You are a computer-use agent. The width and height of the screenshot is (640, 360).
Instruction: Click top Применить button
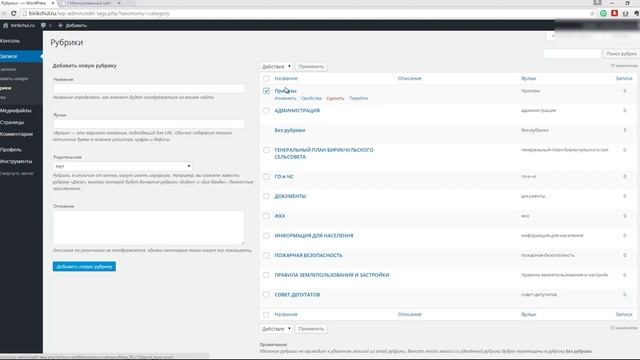click(x=311, y=67)
